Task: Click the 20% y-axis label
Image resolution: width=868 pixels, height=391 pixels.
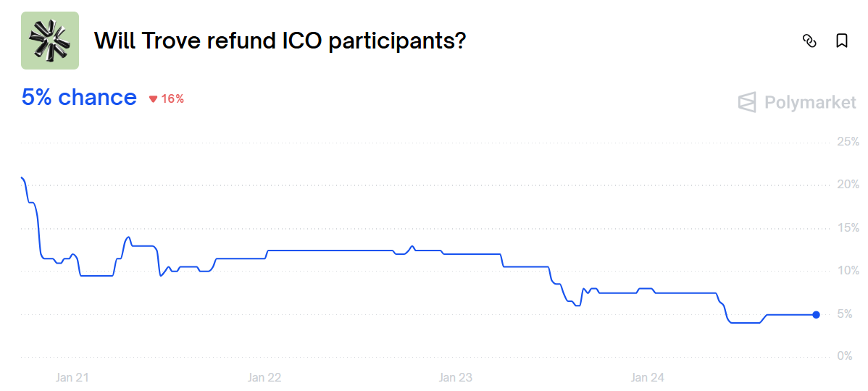Action: click(848, 185)
